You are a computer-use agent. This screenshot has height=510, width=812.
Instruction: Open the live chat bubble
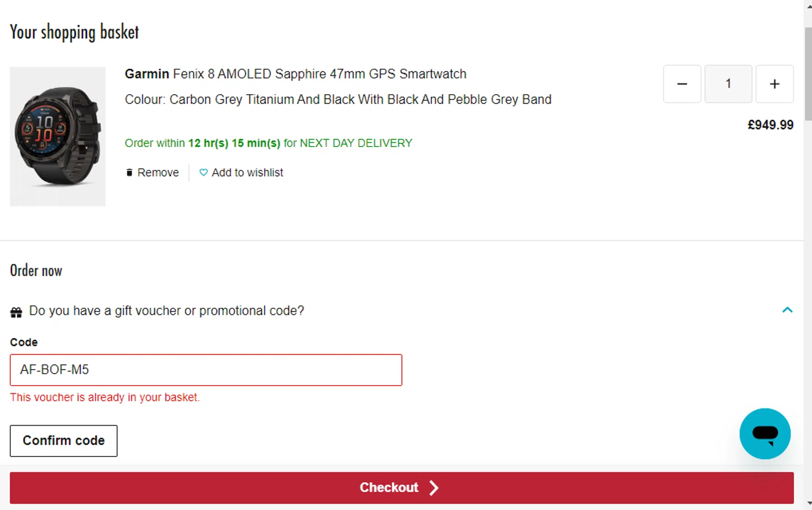[x=765, y=434]
